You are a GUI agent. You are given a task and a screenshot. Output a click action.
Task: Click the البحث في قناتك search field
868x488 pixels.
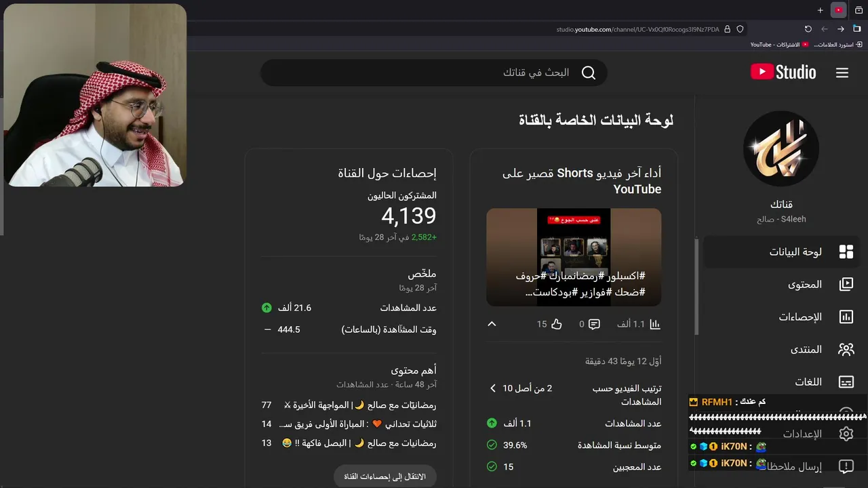coord(434,73)
